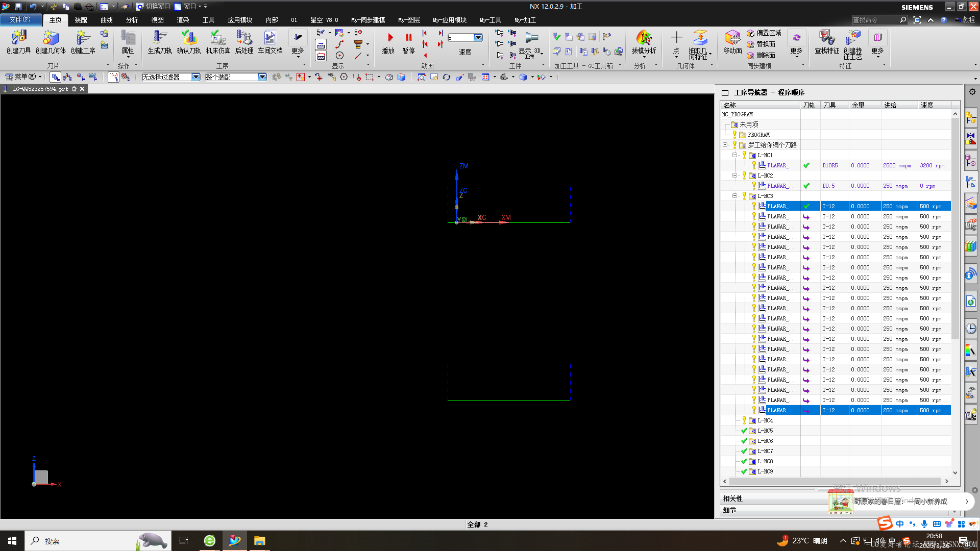This screenshot has width=980, height=551.
Task: Click the search icon beside 查找命令
Action: [903, 20]
